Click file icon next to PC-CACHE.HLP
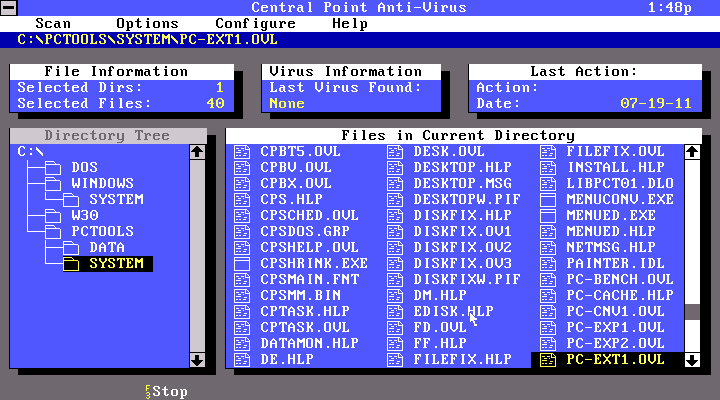 point(548,296)
